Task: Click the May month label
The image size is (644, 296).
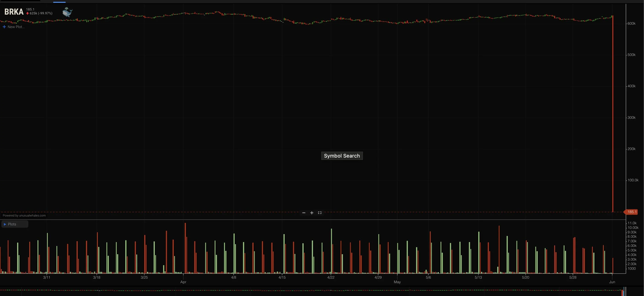Action: tap(397, 282)
